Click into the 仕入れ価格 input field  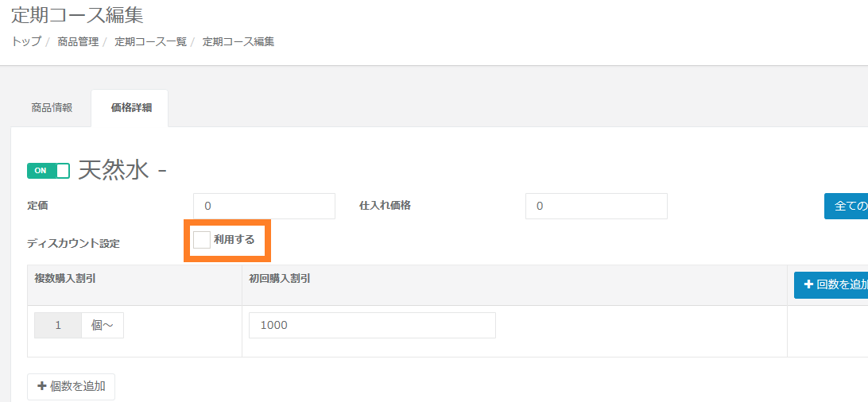[x=596, y=206]
